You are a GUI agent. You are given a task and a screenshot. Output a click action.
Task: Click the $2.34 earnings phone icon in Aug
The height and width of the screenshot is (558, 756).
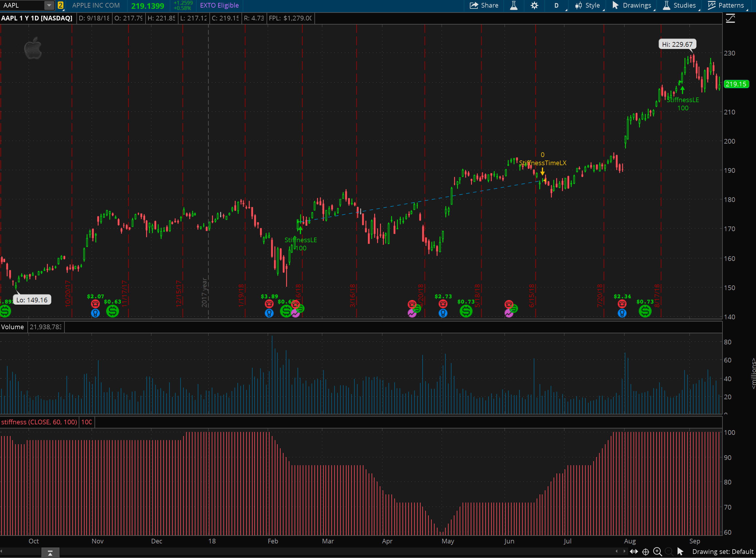[x=622, y=304]
